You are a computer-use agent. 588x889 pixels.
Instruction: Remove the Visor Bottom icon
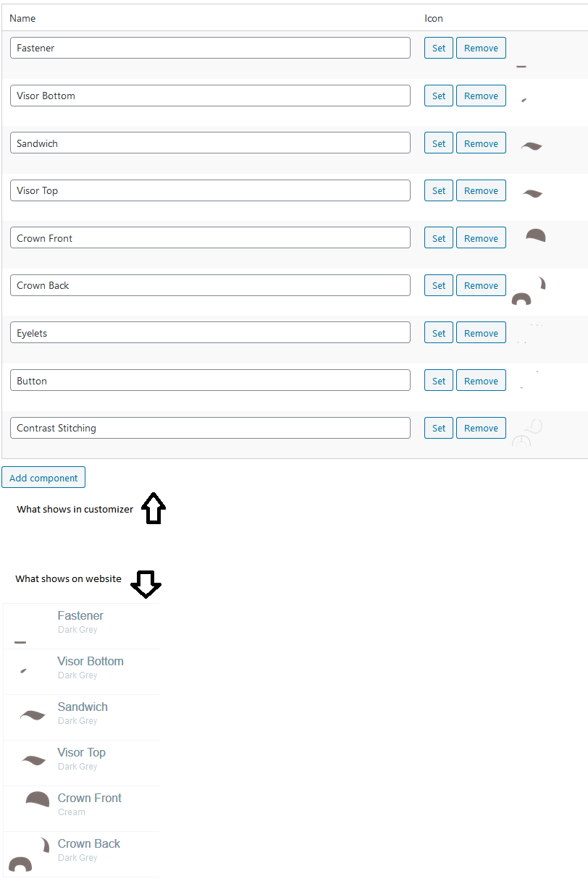coord(481,96)
